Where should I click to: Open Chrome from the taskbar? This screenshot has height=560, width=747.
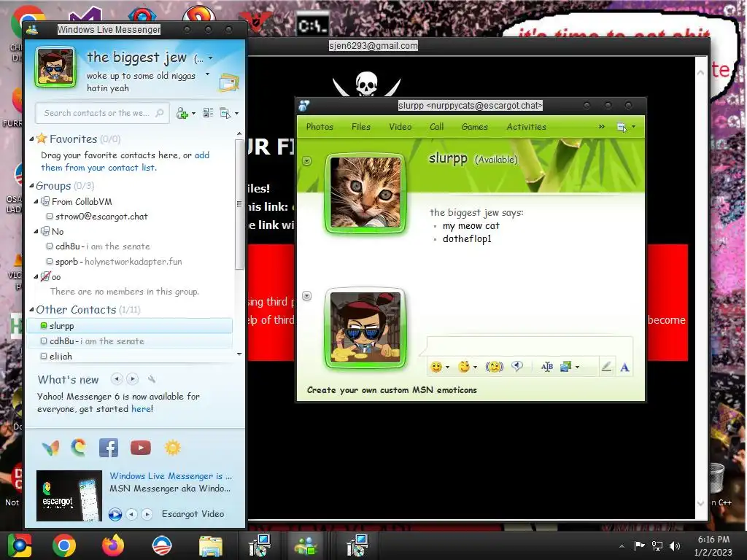coord(64,545)
